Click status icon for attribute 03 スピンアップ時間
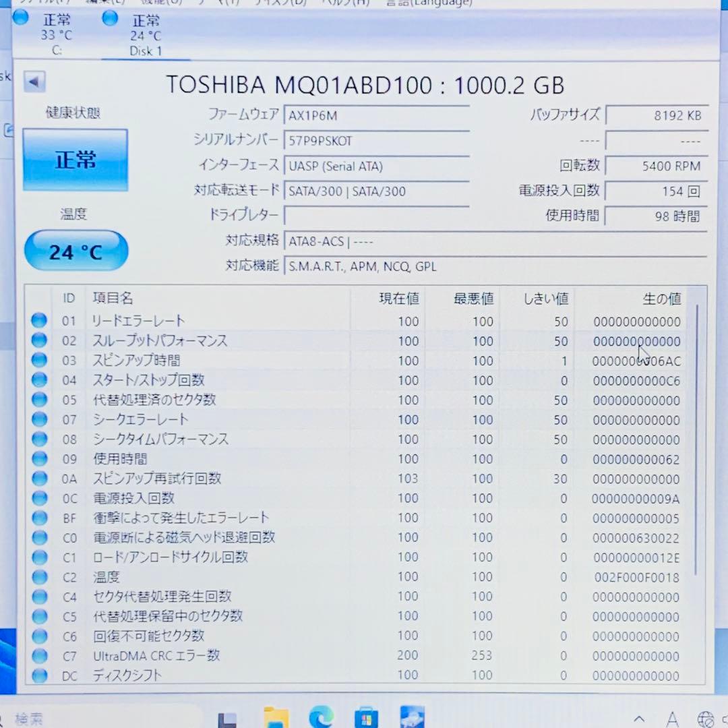The width and height of the screenshot is (728, 728). [x=39, y=360]
